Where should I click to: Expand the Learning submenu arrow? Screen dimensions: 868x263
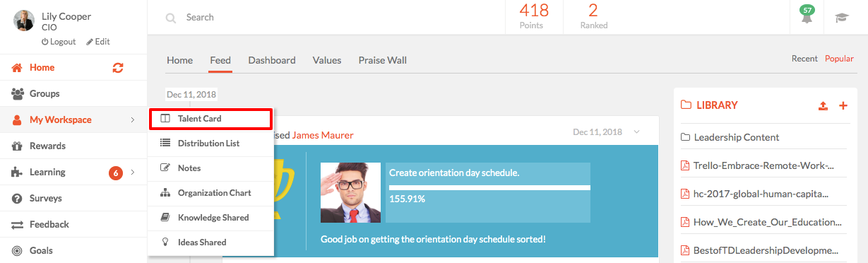click(x=132, y=173)
